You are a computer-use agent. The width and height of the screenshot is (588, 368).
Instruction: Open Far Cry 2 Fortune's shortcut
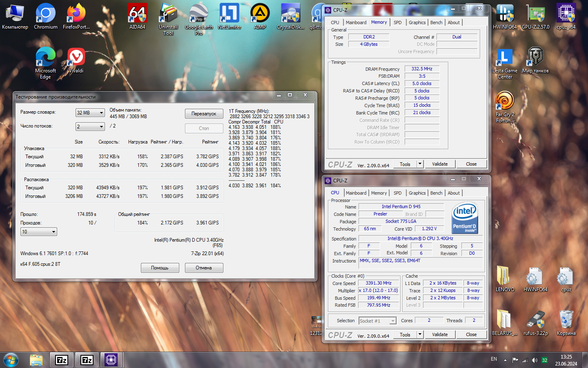pyautogui.click(x=505, y=107)
